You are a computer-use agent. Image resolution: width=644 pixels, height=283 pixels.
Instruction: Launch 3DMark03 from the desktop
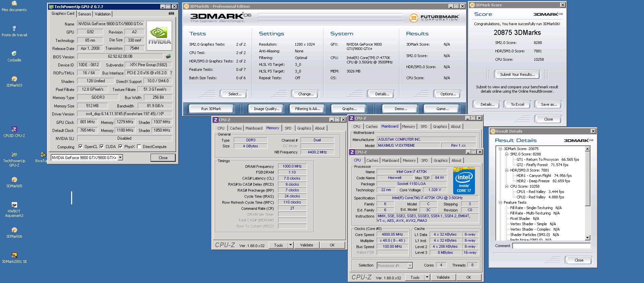click(x=14, y=82)
